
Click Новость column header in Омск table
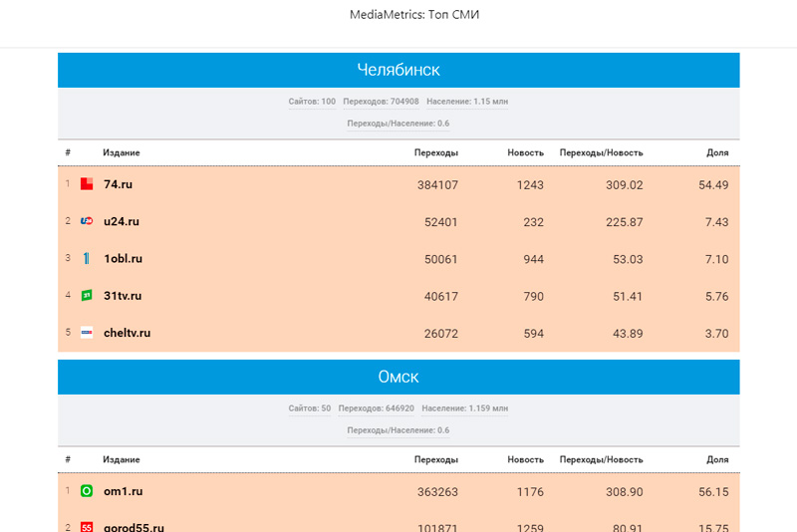[x=525, y=459]
